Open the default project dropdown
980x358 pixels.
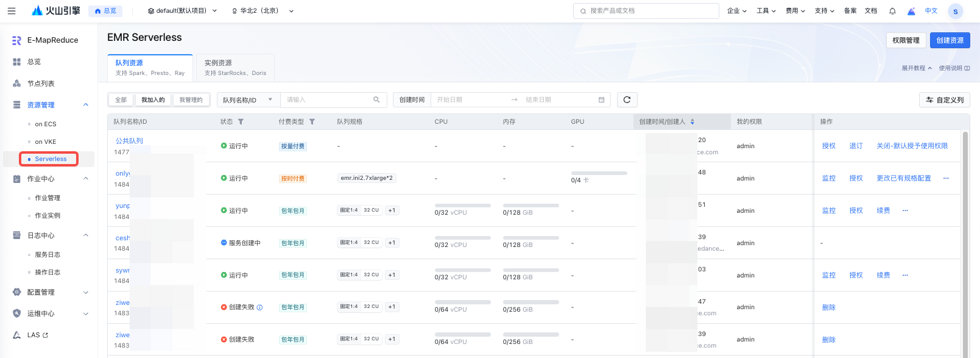(x=182, y=11)
